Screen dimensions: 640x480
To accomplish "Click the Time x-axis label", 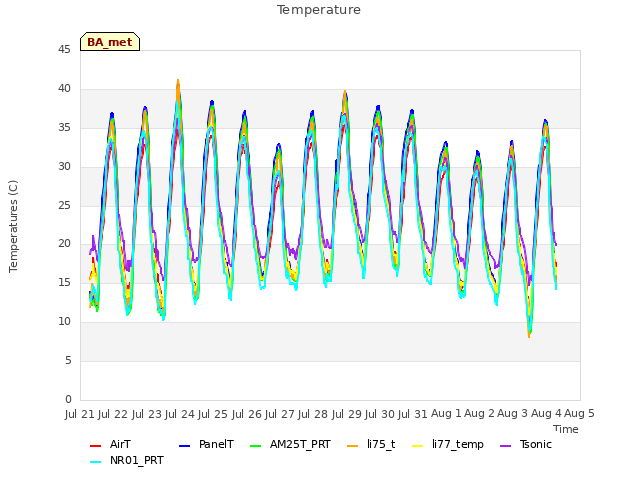I will pos(566,429).
